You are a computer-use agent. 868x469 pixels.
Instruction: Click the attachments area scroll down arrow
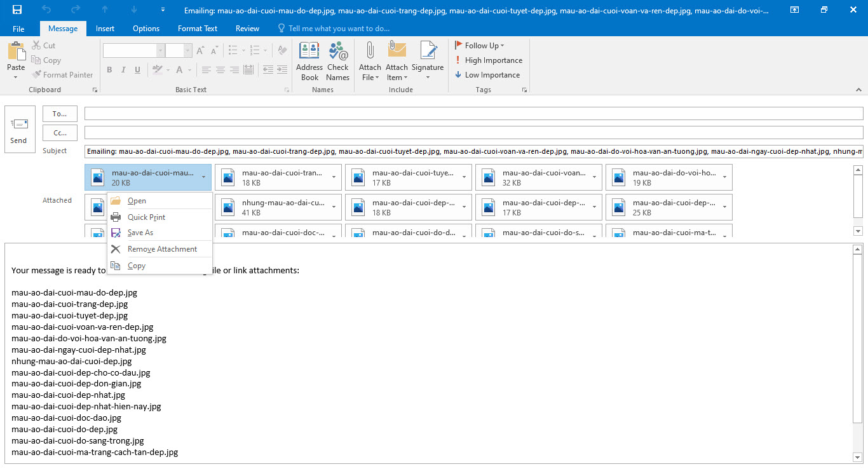pos(858,231)
